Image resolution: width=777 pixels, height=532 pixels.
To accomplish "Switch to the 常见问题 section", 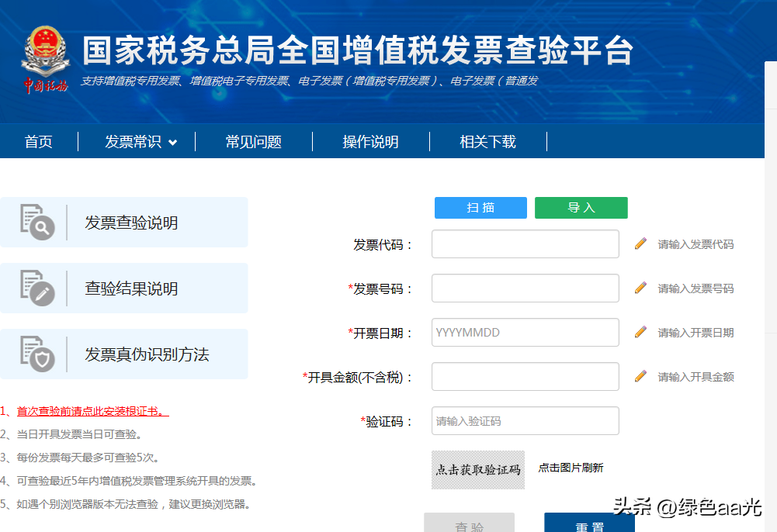I will pos(253,141).
